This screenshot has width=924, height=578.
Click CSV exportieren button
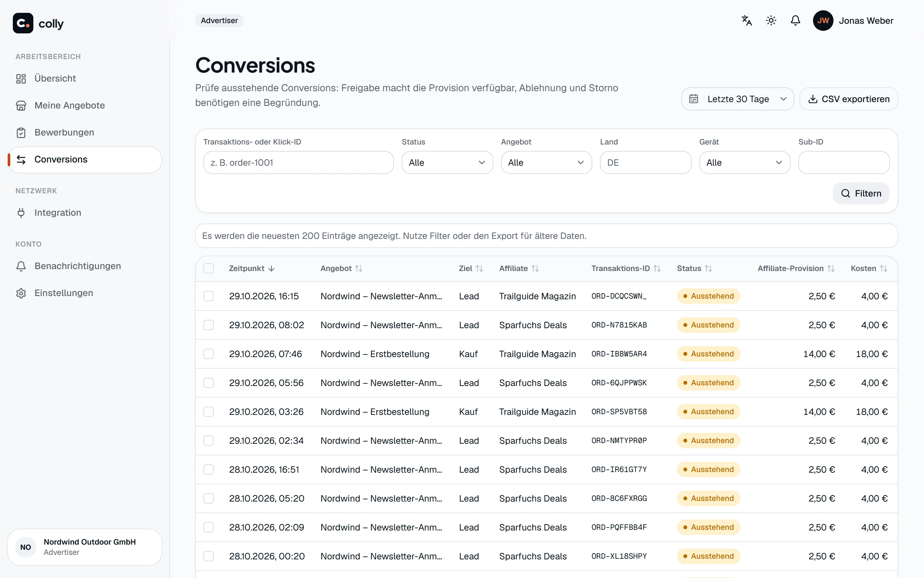click(849, 99)
